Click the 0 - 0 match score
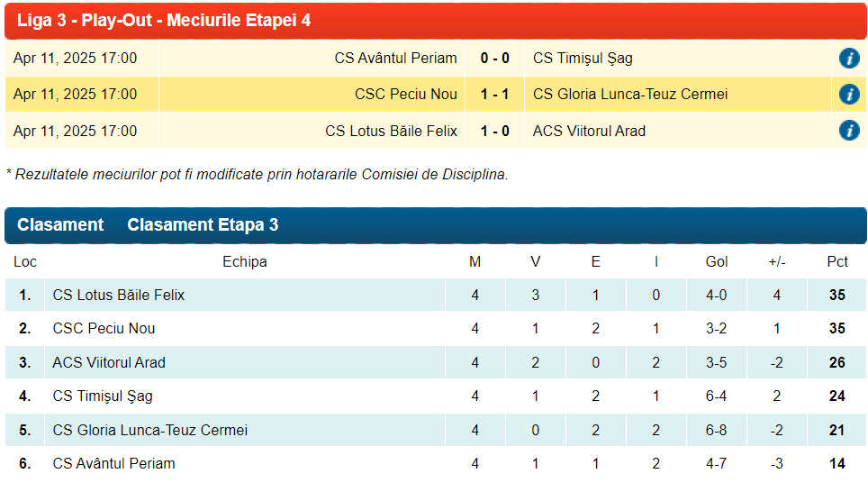The height and width of the screenshot is (501, 868). coord(494,59)
